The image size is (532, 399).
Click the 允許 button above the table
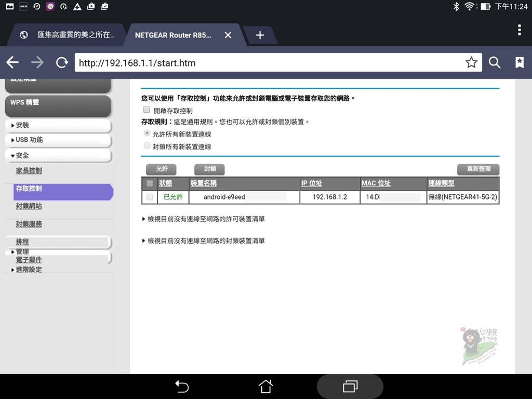tap(162, 169)
